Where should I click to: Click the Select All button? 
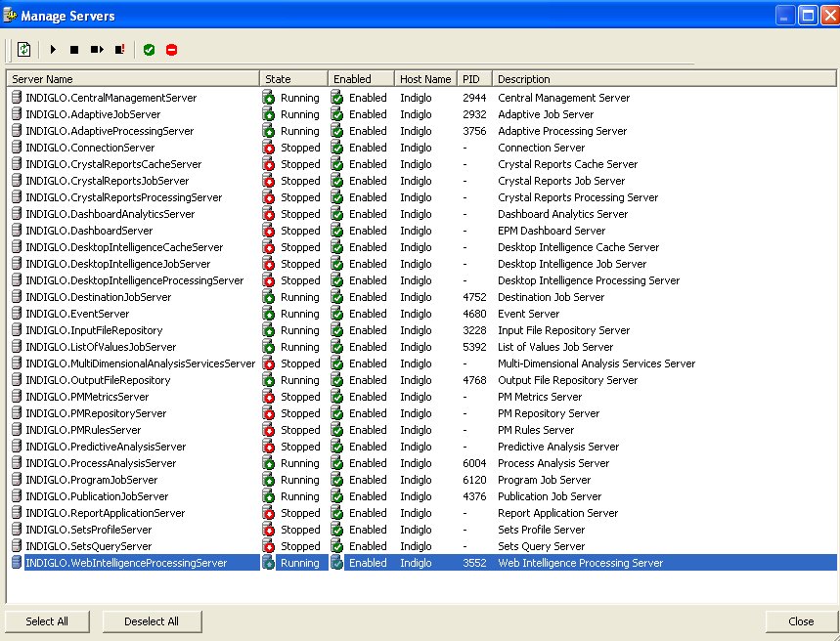[47, 621]
